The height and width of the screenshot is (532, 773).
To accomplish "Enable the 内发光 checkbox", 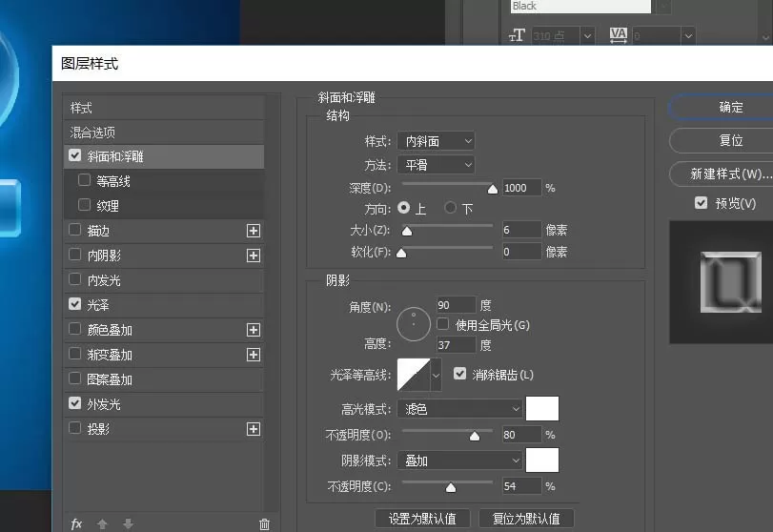I will point(75,279).
